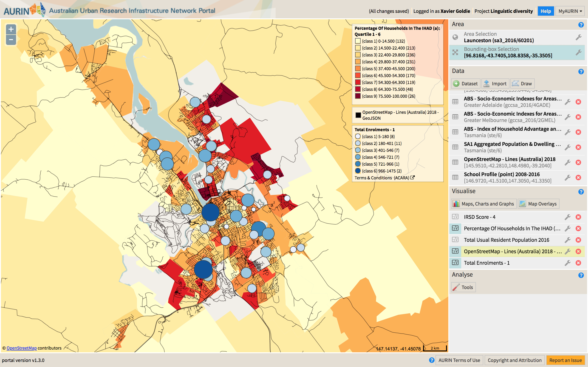
Task: Open Maps, Charts and Graphs
Action: pyautogui.click(x=483, y=204)
